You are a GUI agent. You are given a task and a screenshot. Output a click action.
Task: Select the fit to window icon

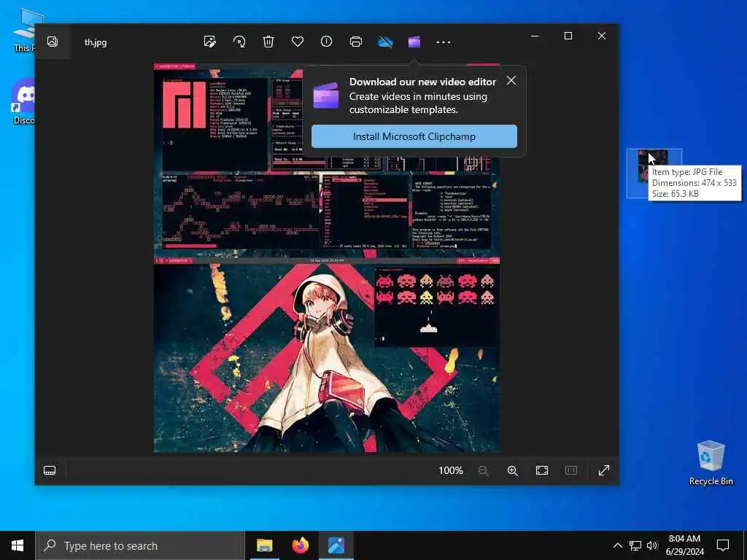coord(542,470)
